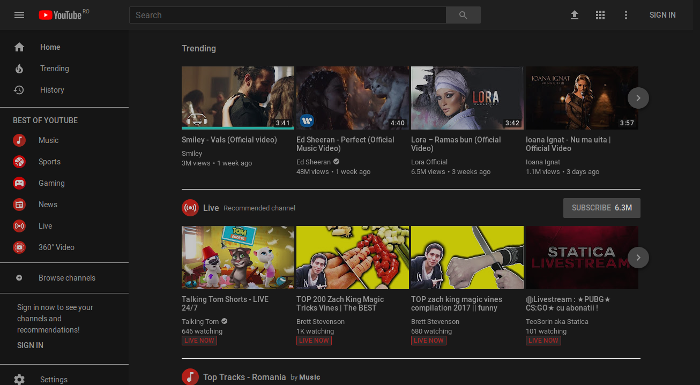The image size is (700, 385).
Task: Click the search magnifier button
Action: click(x=463, y=15)
